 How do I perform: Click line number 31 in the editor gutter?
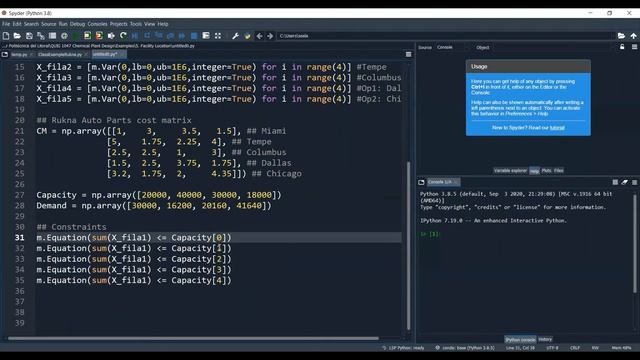tap(19, 238)
